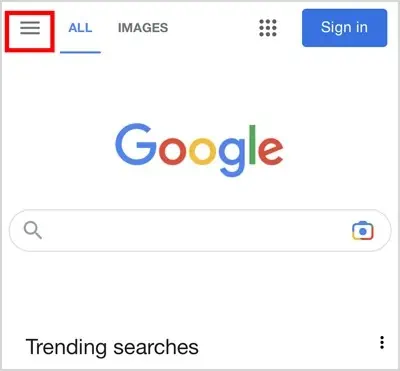This screenshot has height=371, width=400.
Task: Click the blue capital G in logo
Action: (x=136, y=144)
